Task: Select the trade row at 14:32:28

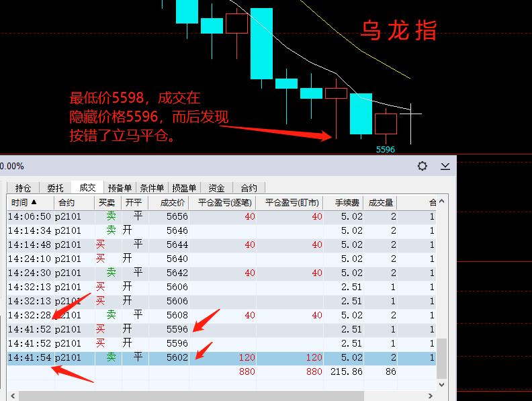Action: pyautogui.click(x=222, y=315)
